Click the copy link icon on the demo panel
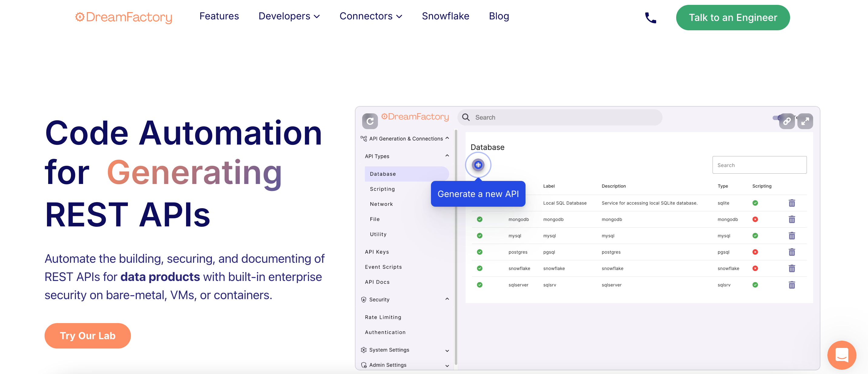 tap(787, 121)
